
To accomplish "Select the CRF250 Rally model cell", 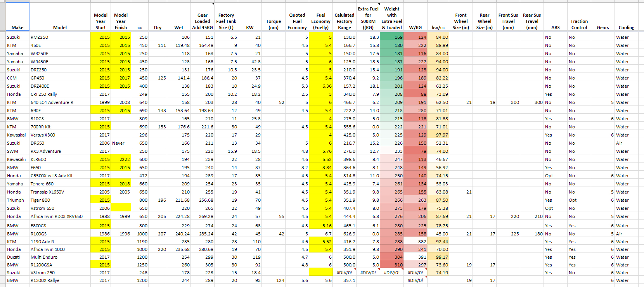I will point(60,94).
